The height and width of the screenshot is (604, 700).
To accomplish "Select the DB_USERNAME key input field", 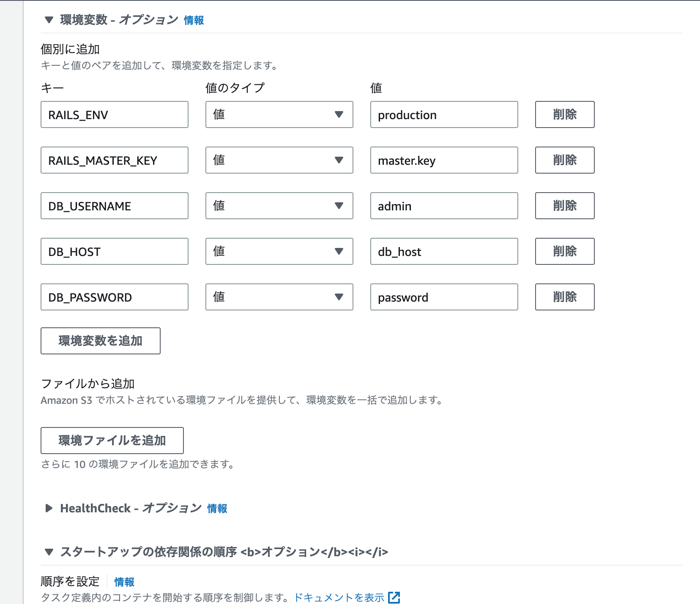I will click(x=114, y=206).
